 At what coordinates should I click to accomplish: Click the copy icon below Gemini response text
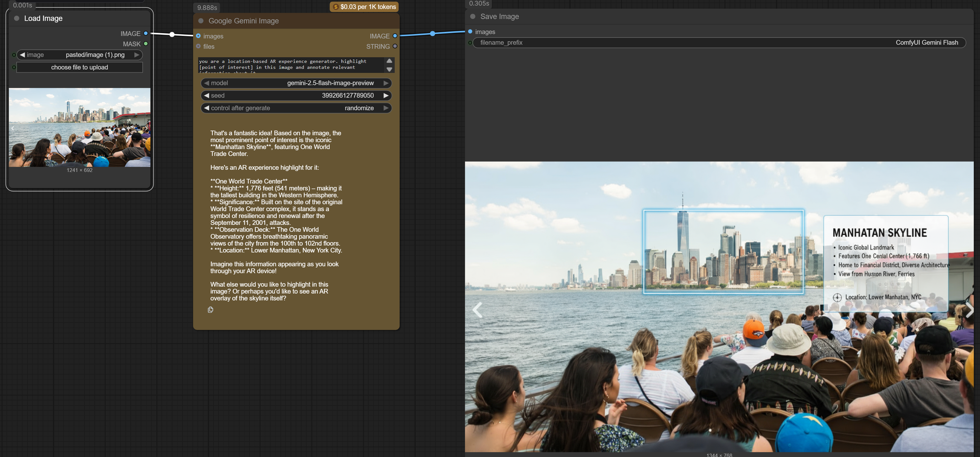tap(211, 310)
